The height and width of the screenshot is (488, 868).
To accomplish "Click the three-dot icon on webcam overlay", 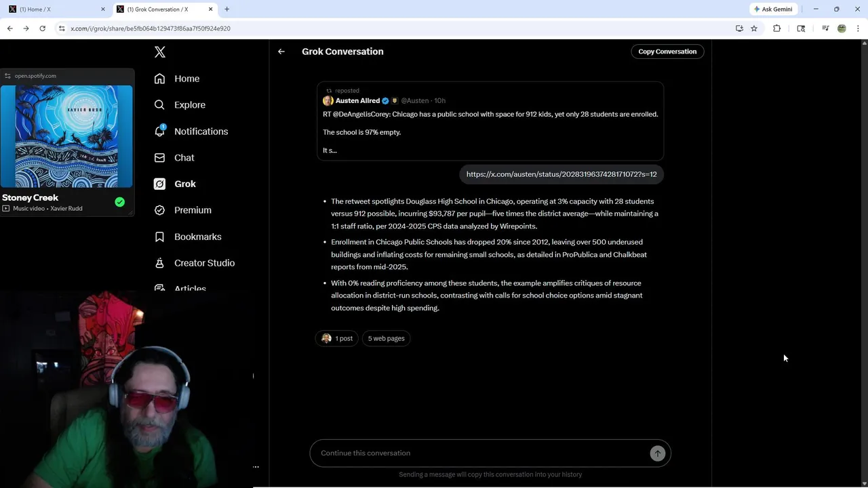I will (256, 467).
